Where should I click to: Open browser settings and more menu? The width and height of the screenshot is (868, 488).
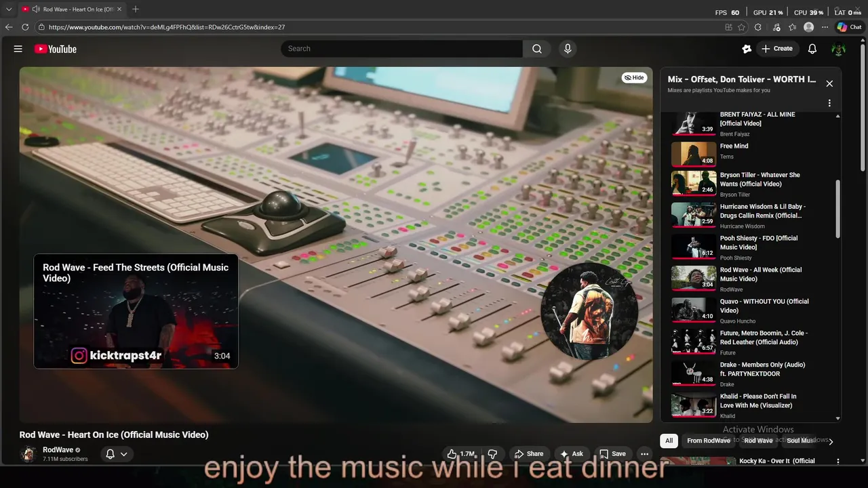coord(825,27)
